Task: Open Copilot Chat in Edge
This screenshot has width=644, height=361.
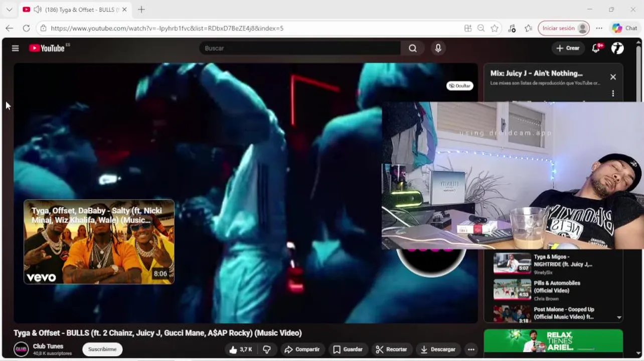Action: click(624, 28)
